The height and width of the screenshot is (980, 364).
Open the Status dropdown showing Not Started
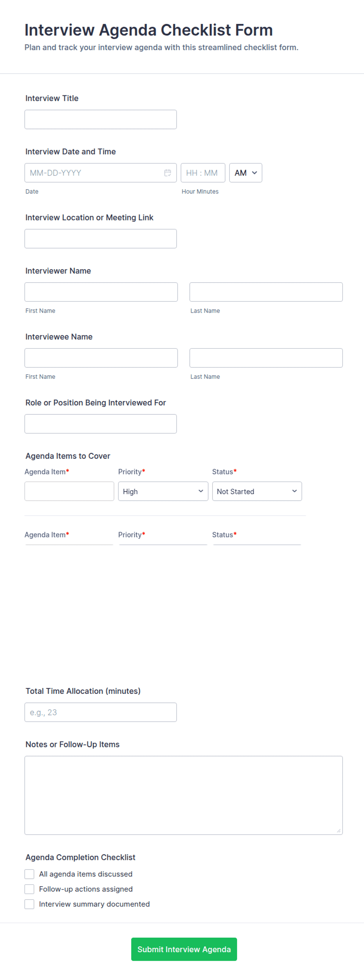click(257, 491)
